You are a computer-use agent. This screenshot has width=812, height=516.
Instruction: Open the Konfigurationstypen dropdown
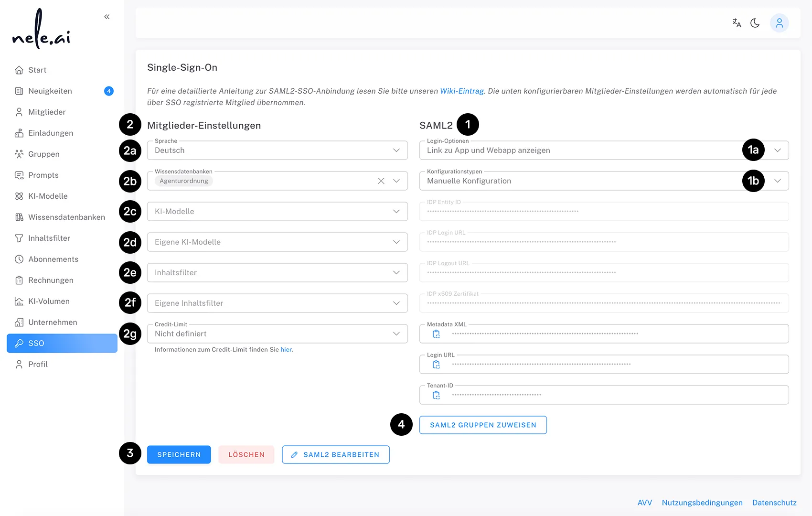(x=778, y=181)
